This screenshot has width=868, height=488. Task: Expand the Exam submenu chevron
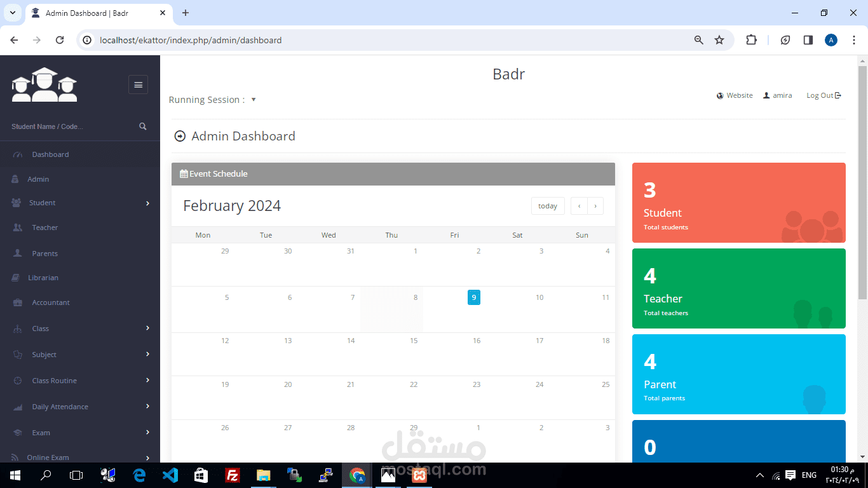pyautogui.click(x=147, y=432)
